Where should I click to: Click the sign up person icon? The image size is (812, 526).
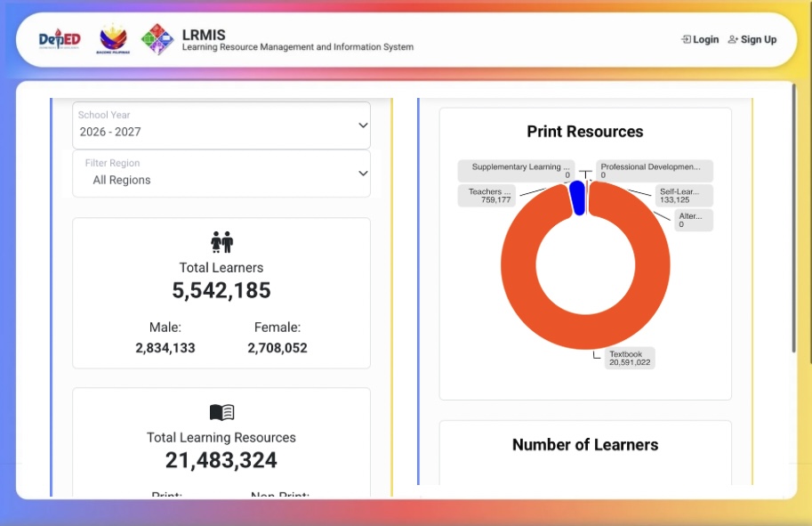(x=733, y=39)
